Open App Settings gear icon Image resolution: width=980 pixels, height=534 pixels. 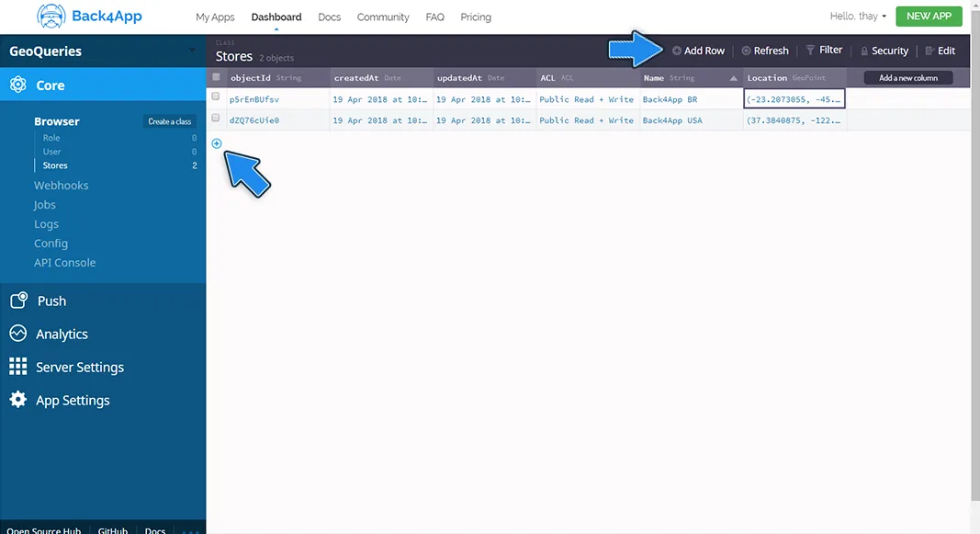pyautogui.click(x=18, y=400)
